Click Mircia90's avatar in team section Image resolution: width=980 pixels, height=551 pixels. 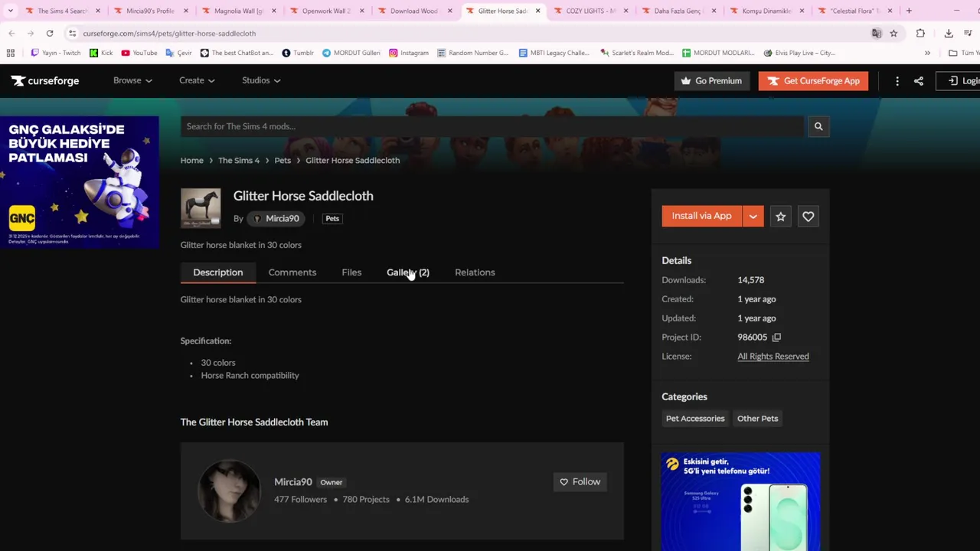[x=229, y=491]
